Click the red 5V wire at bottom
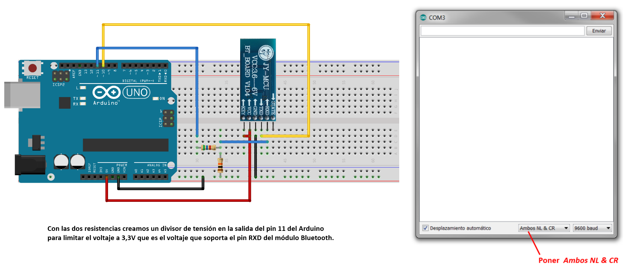Image resolution: width=644 pixels, height=273 pixels. pyautogui.click(x=178, y=200)
